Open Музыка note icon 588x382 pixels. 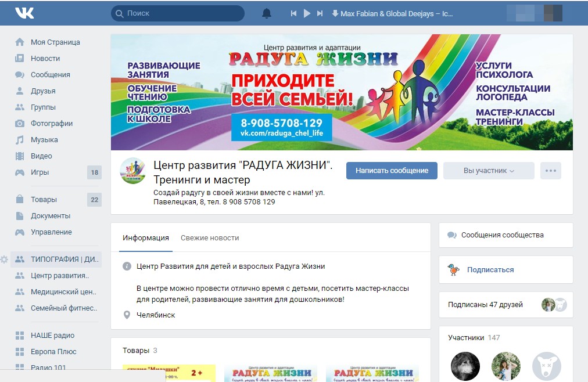tap(20, 140)
